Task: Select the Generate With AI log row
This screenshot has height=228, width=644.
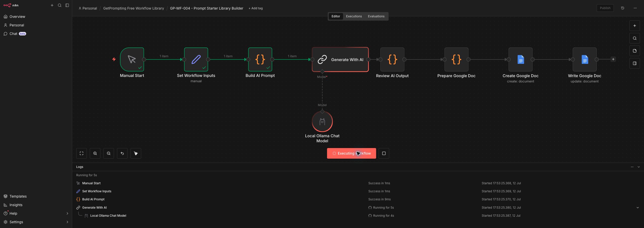Action: 358,208
